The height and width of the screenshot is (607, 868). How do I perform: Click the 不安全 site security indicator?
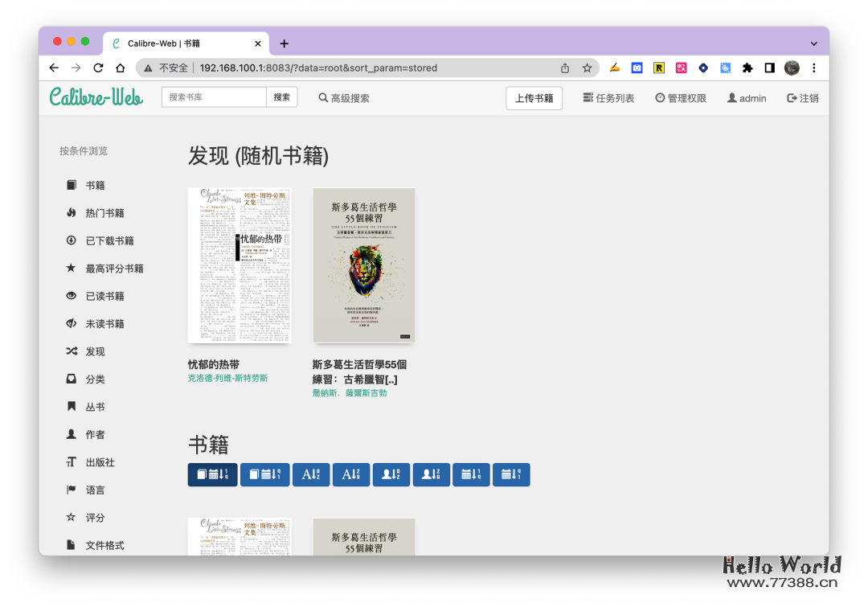click(166, 68)
